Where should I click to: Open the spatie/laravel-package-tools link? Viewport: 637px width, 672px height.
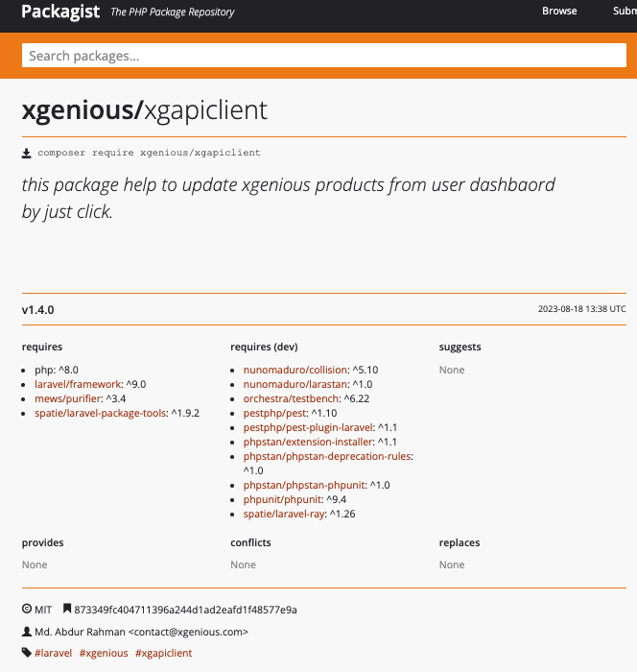tap(100, 413)
